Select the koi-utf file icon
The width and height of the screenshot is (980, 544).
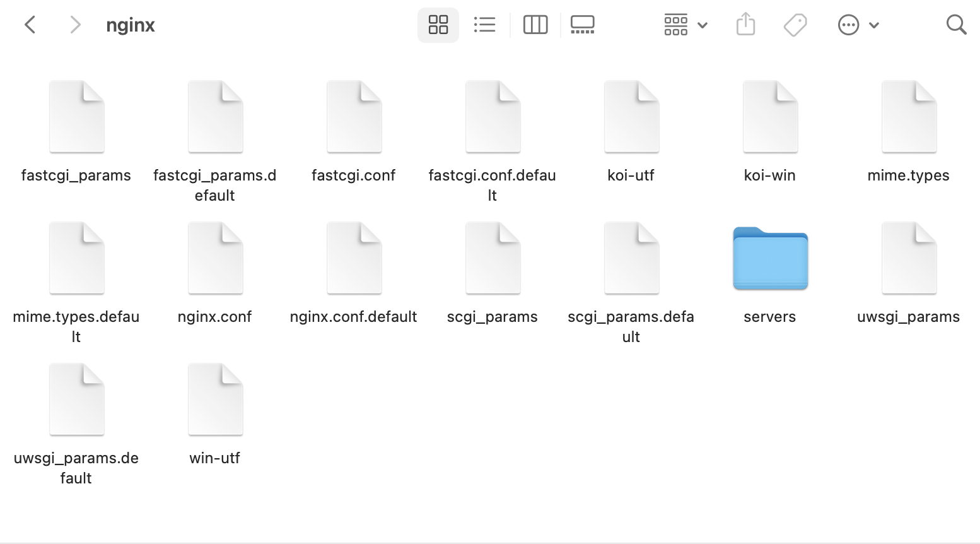[631, 117]
